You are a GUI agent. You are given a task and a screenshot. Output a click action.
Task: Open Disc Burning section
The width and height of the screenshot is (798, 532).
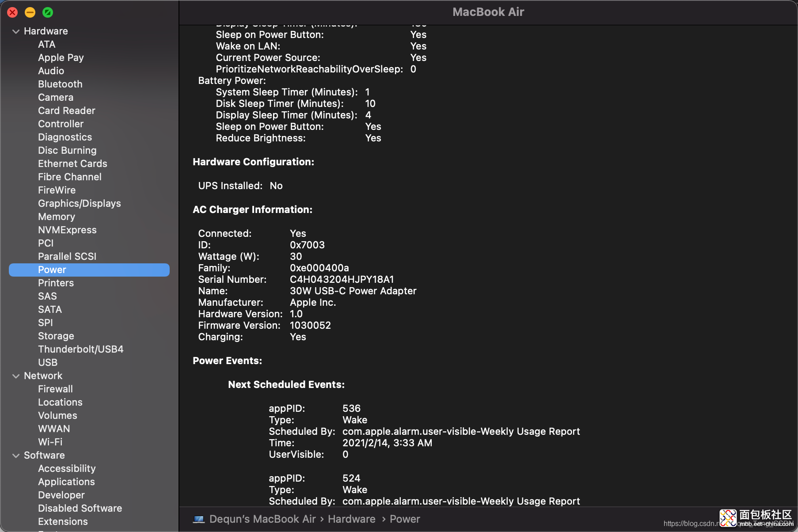click(67, 151)
